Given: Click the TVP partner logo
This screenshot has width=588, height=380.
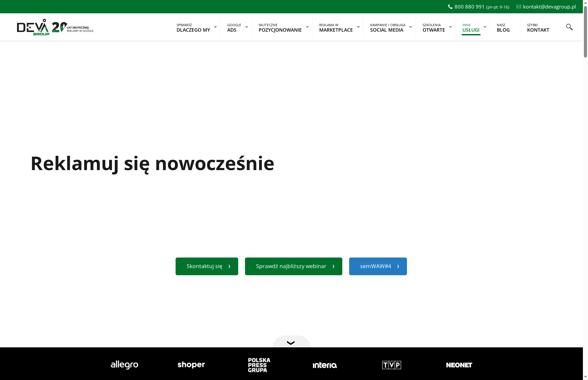Looking at the screenshot, I should (x=392, y=365).
